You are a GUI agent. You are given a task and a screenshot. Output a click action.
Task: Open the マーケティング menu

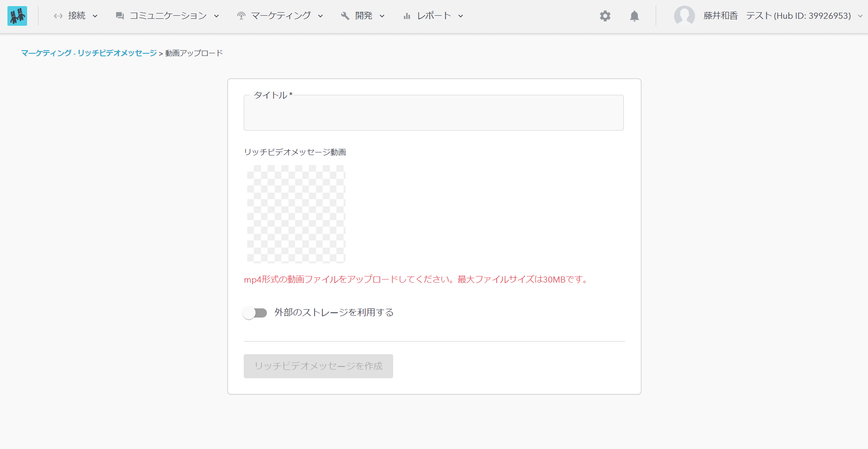[281, 16]
